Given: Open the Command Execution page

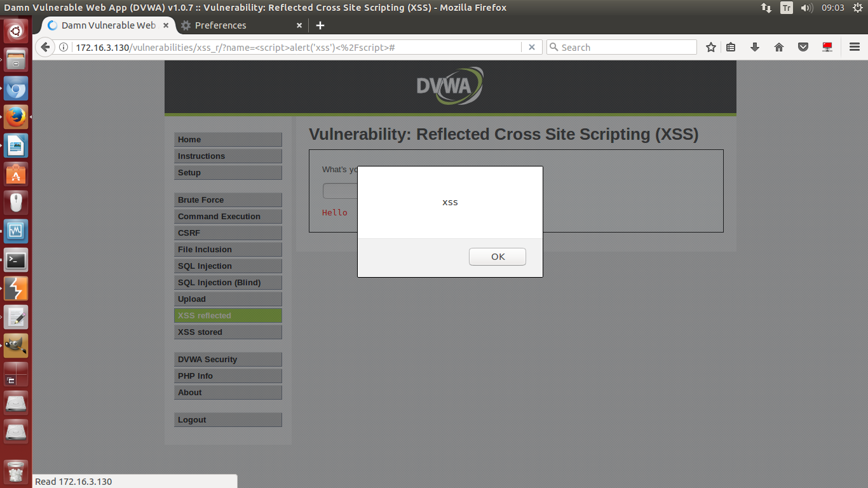Looking at the screenshot, I should pos(228,217).
